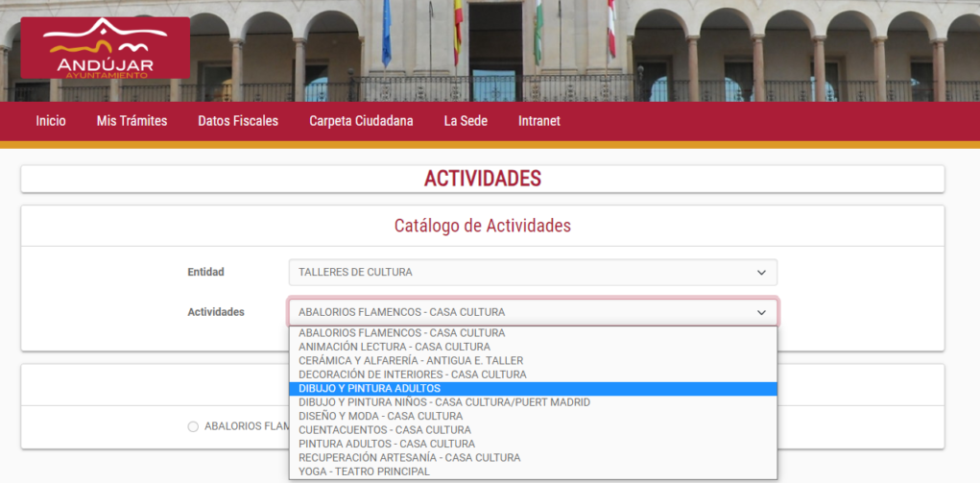Viewport: 980px width, 483px height.
Task: Click the Andújar Ayuntamiento logo
Action: coord(105,48)
